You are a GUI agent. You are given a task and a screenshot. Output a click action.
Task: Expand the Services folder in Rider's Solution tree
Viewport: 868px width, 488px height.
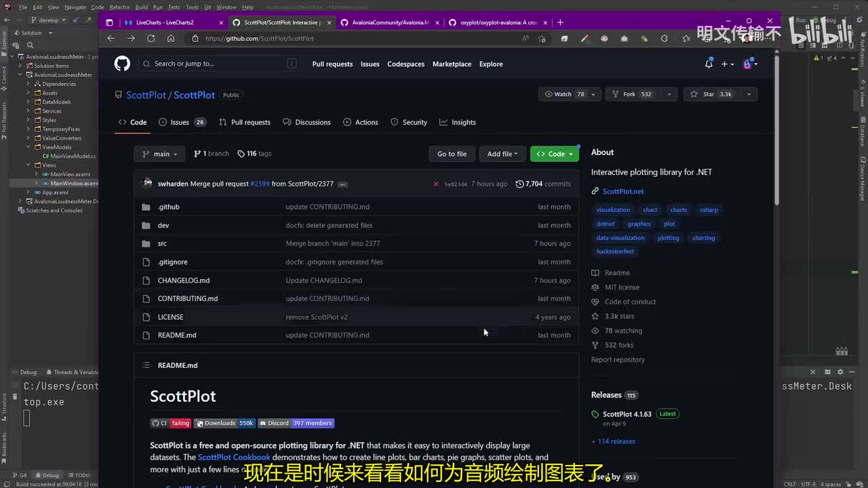(x=28, y=111)
